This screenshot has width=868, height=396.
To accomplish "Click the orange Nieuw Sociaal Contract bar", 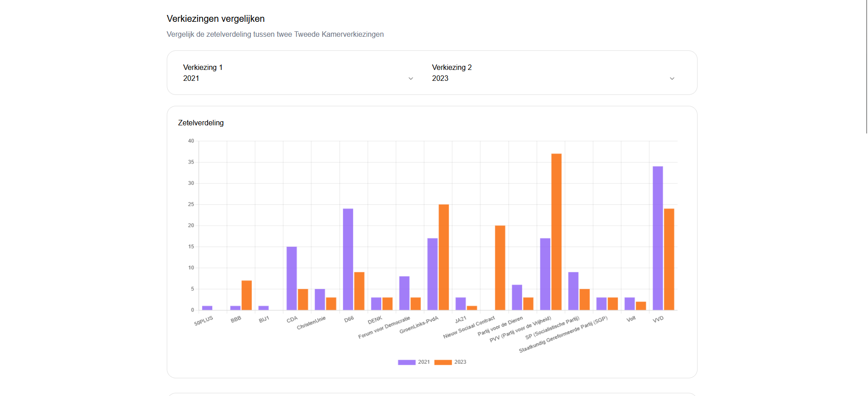I will coord(500,268).
